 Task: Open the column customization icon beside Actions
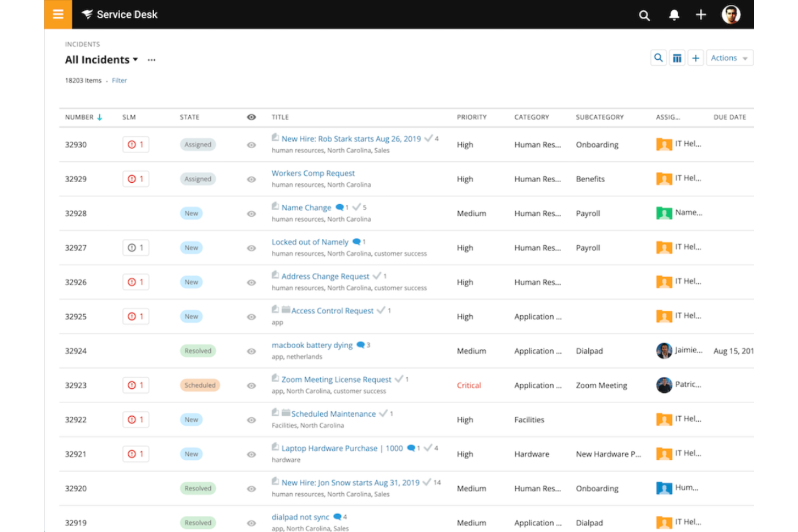click(x=677, y=58)
